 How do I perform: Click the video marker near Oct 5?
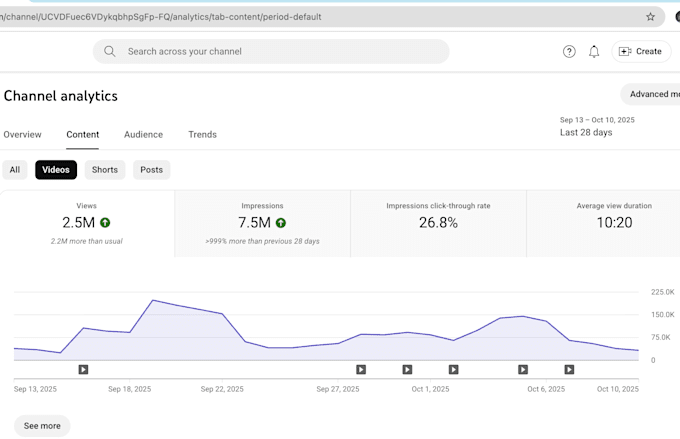point(523,370)
